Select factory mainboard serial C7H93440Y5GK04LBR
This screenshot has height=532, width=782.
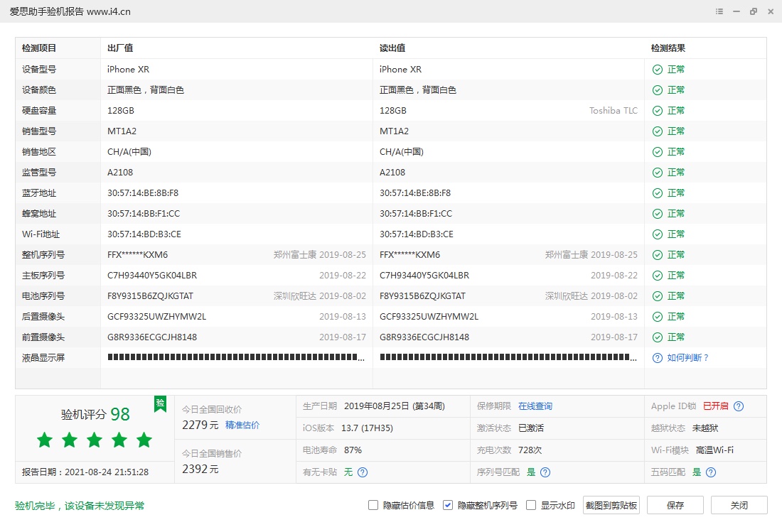click(x=152, y=276)
